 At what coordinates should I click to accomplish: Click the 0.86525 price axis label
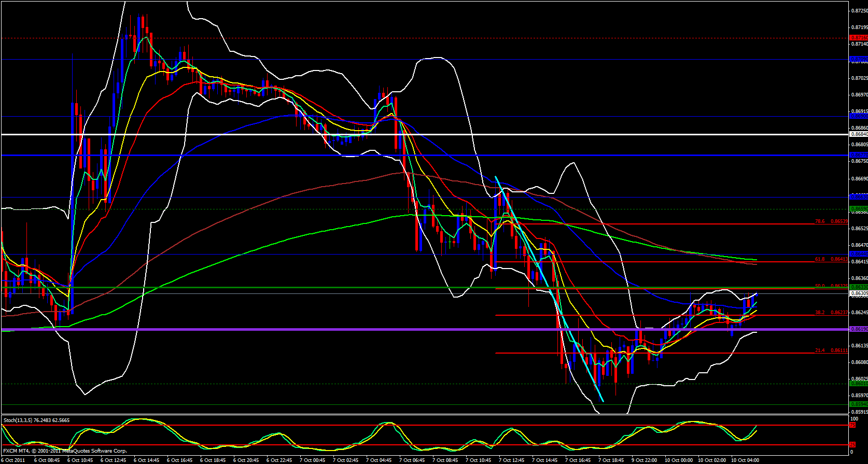click(860, 229)
